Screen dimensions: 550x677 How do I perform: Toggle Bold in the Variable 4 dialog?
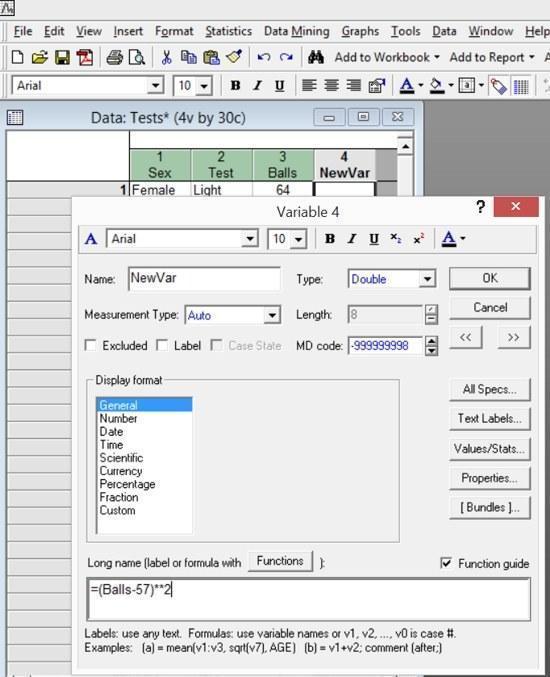click(x=330, y=238)
